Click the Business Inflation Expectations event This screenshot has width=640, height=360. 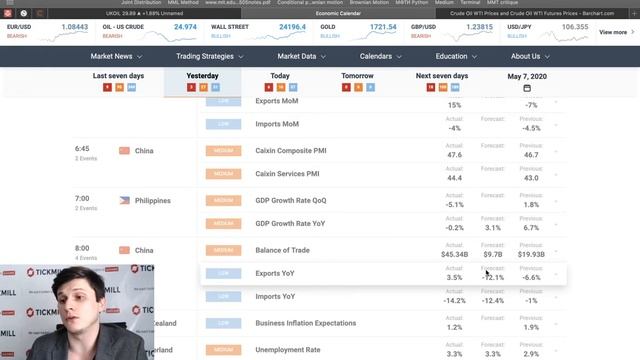[306, 323]
